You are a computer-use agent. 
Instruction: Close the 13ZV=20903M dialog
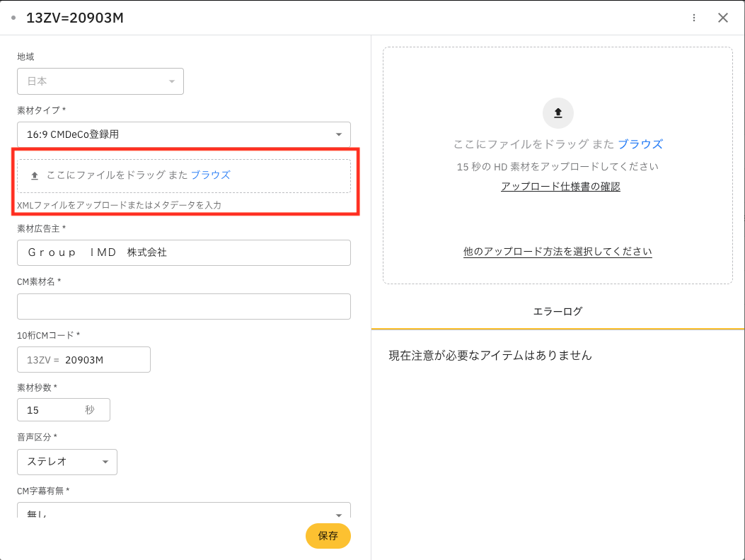click(722, 18)
